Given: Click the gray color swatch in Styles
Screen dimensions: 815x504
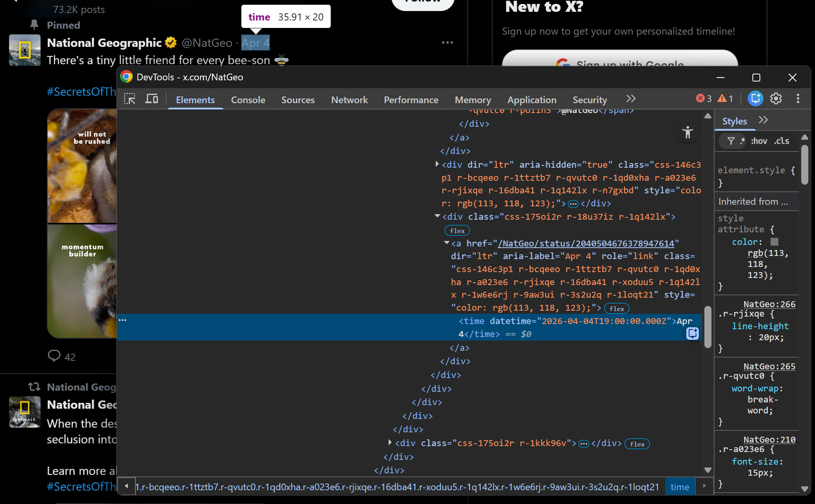Looking at the screenshot, I should point(774,242).
